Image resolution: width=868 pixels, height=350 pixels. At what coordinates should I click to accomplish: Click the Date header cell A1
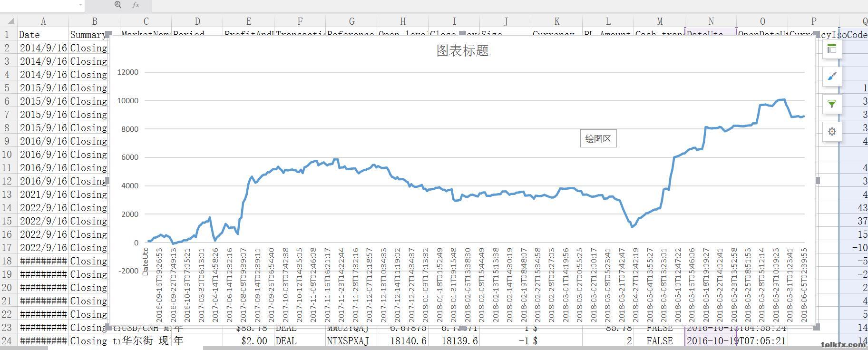43,34
